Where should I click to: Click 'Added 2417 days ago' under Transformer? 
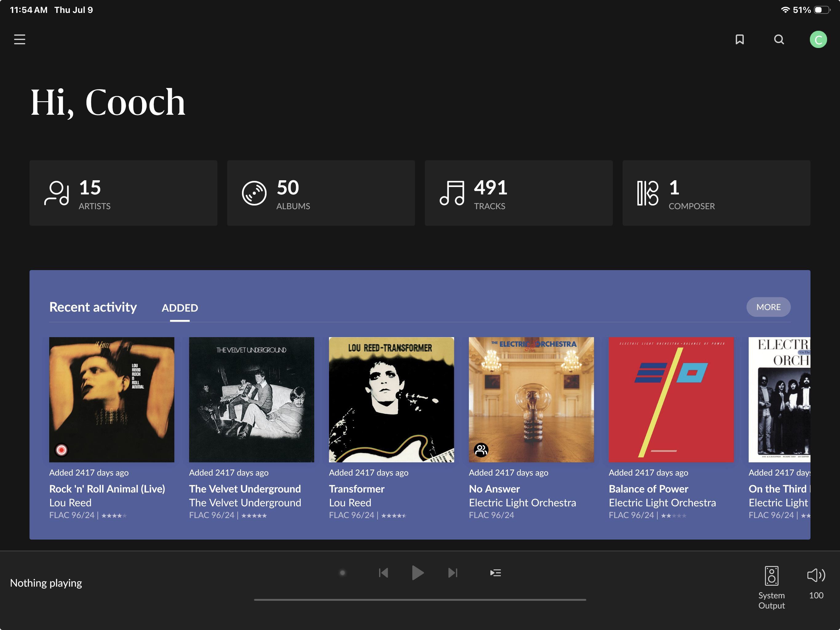[x=368, y=473]
